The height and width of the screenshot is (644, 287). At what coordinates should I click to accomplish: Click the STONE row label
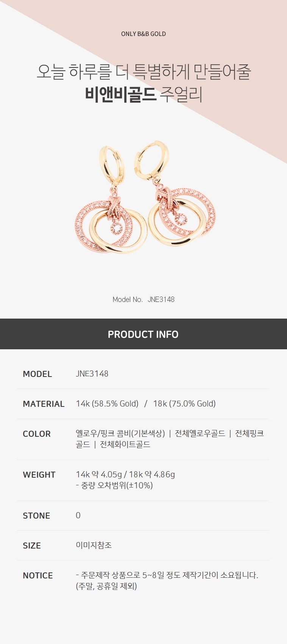pos(36,516)
